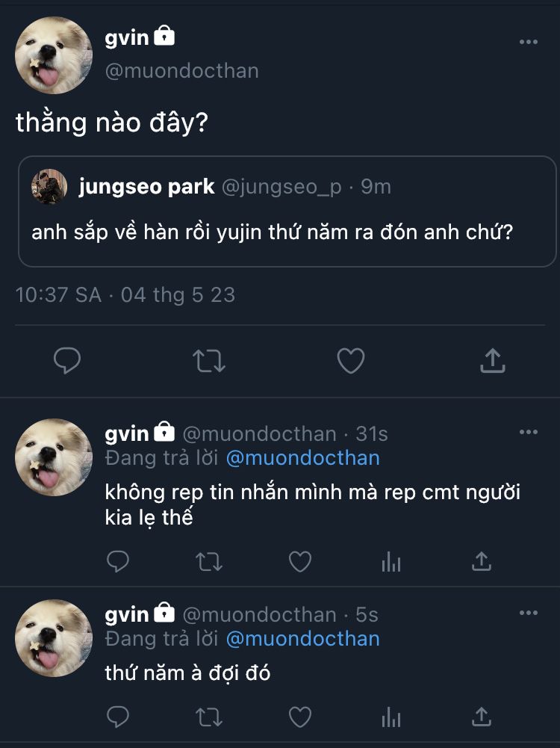Open more options on 31s reply
Viewport: 560px width, 748px height.
[528, 433]
